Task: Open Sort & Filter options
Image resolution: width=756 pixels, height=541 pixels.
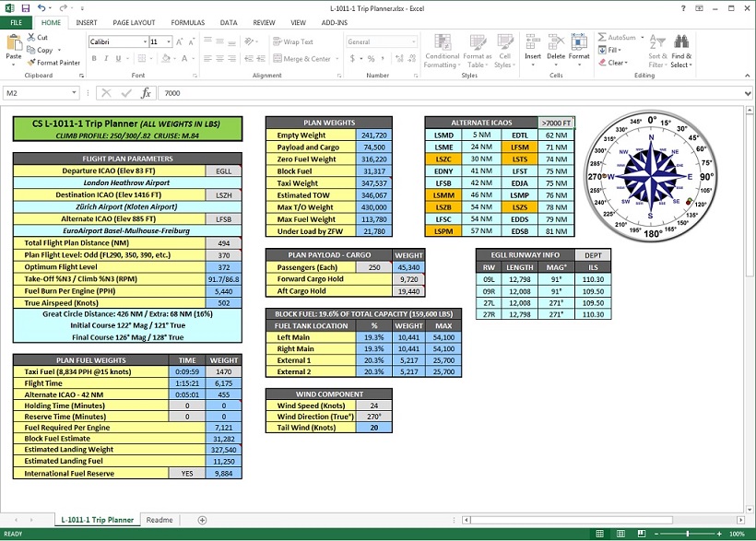Action: click(x=656, y=51)
